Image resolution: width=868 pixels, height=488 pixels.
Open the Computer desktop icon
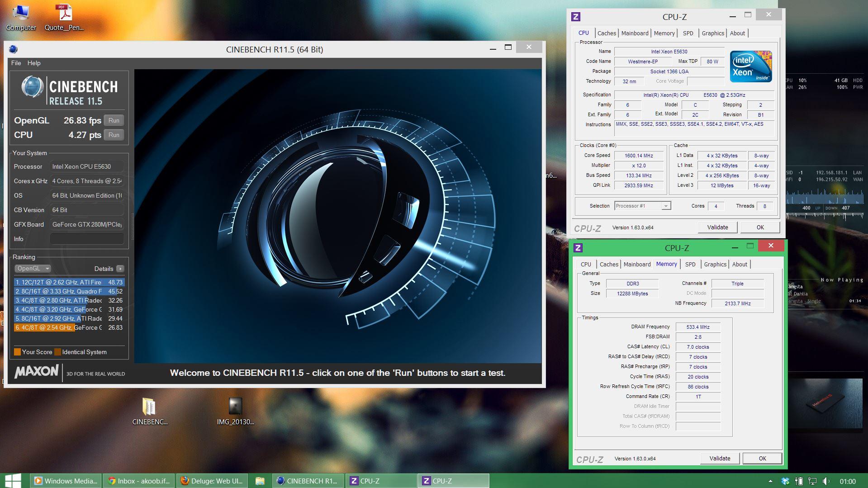[x=21, y=17]
